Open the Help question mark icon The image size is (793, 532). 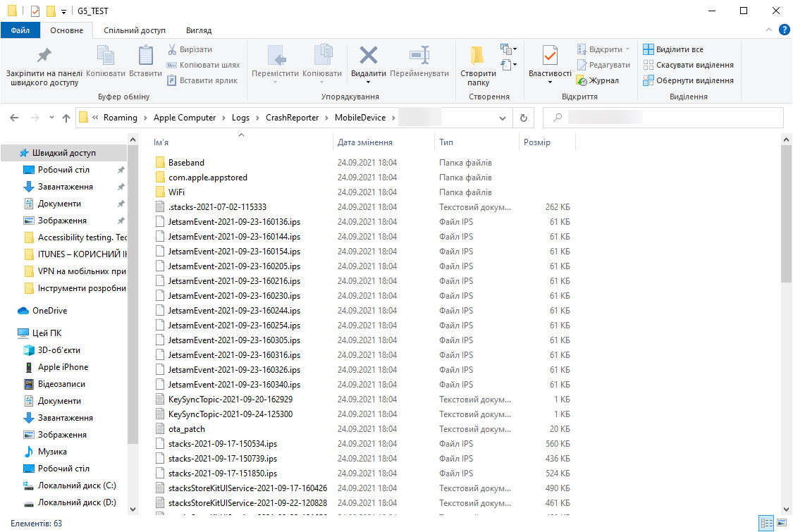click(x=784, y=30)
